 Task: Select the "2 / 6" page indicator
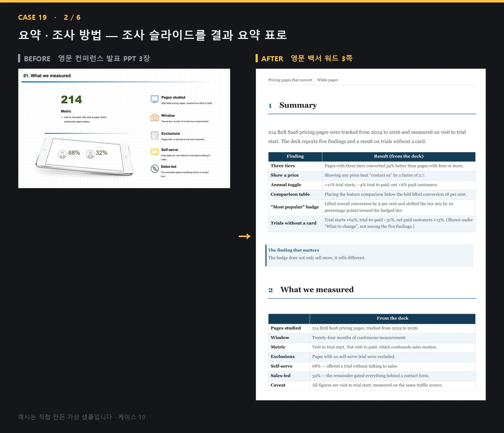point(72,17)
